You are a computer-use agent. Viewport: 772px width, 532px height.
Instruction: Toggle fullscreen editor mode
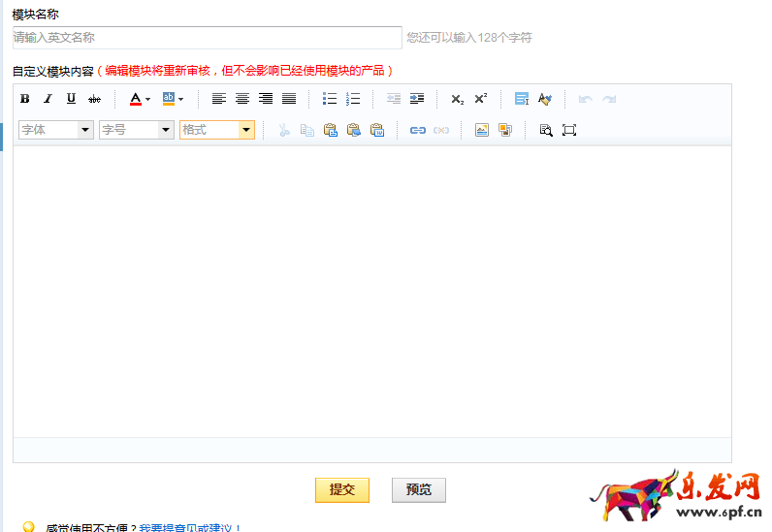(x=569, y=130)
